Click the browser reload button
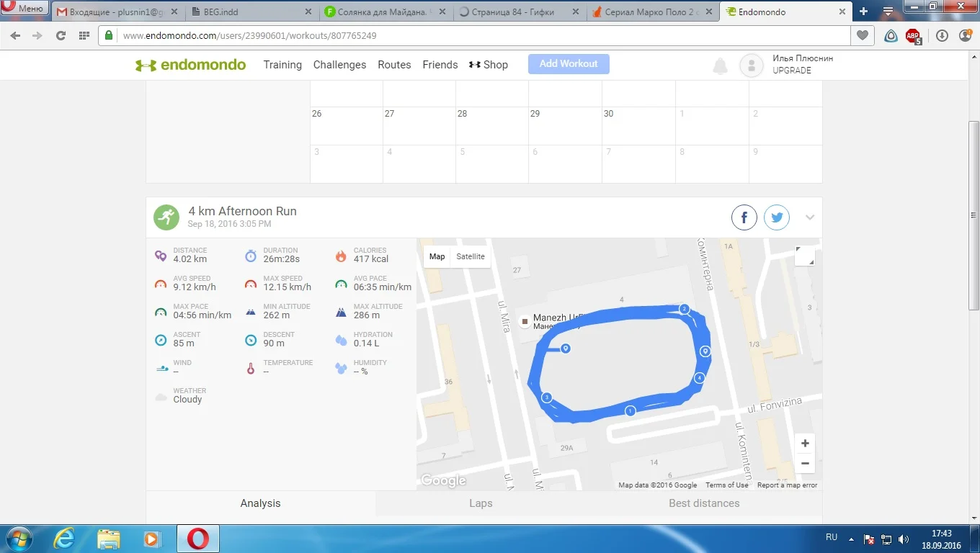Image resolution: width=980 pixels, height=553 pixels. (61, 35)
